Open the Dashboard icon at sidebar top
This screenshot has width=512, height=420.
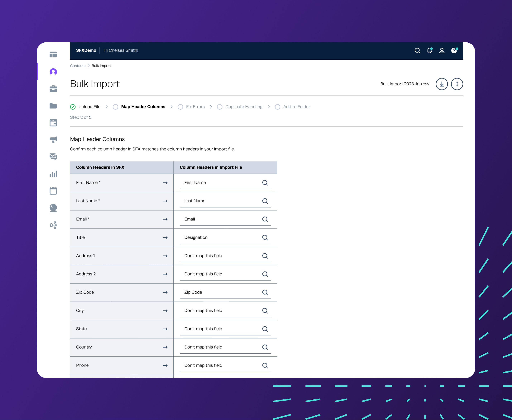[x=53, y=54]
